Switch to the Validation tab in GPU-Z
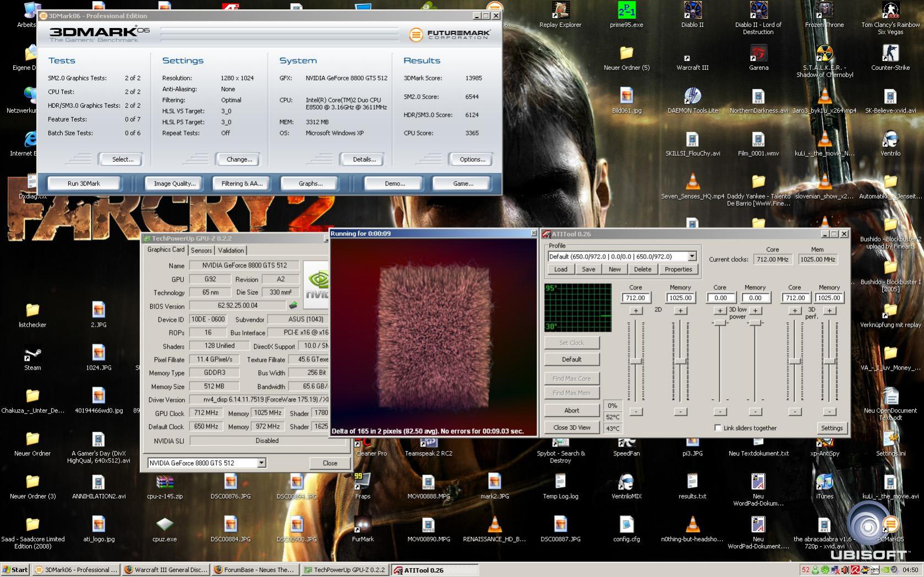924x577 pixels. click(x=231, y=250)
